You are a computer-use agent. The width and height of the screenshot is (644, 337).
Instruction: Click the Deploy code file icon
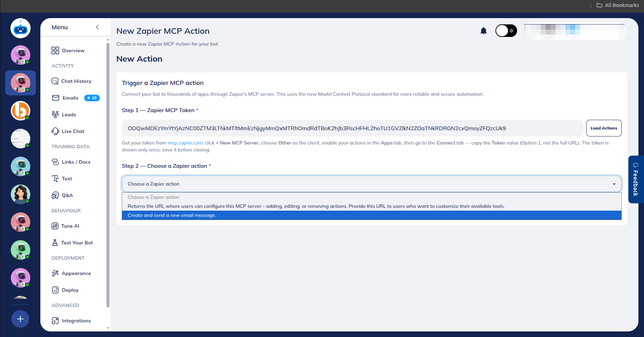55,290
